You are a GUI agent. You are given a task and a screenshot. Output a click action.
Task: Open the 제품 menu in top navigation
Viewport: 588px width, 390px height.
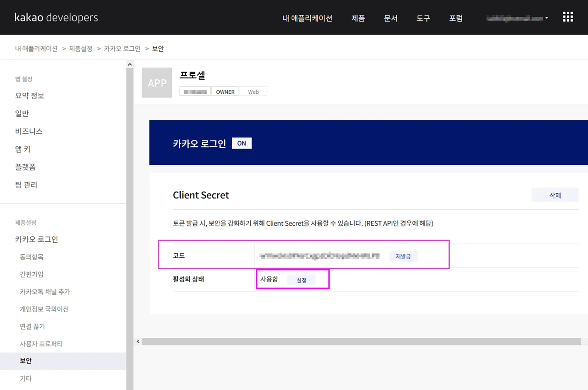(358, 18)
